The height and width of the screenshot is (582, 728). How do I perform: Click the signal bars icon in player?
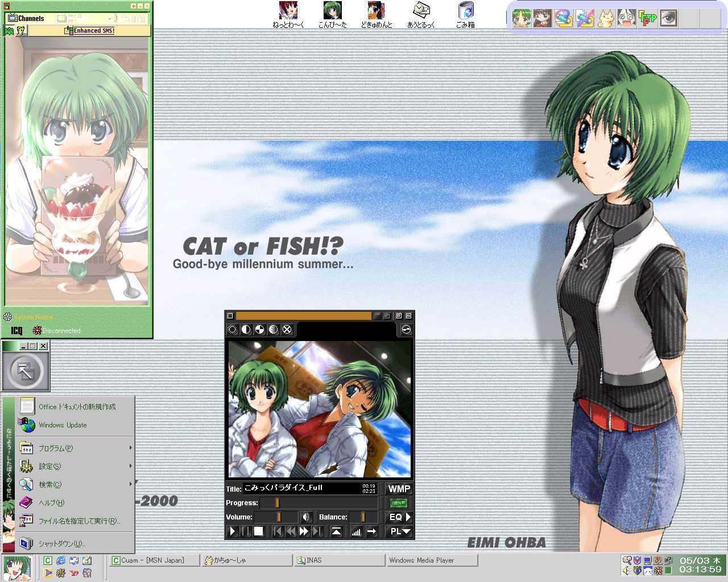[356, 531]
